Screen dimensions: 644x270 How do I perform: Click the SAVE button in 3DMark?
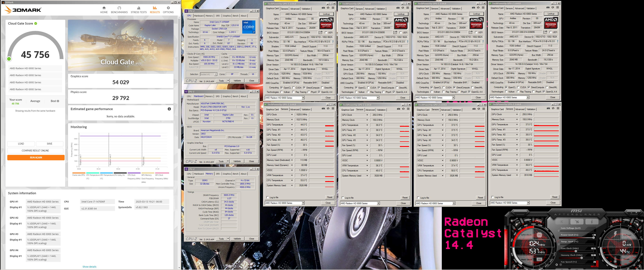coord(49,144)
